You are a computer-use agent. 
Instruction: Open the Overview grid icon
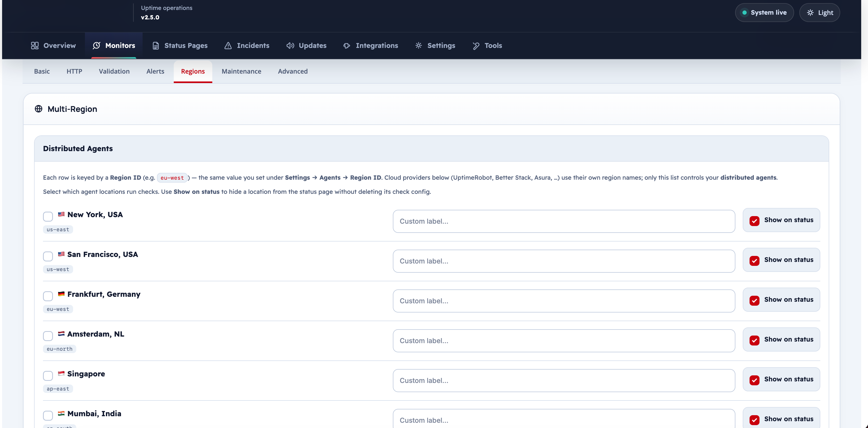point(35,46)
